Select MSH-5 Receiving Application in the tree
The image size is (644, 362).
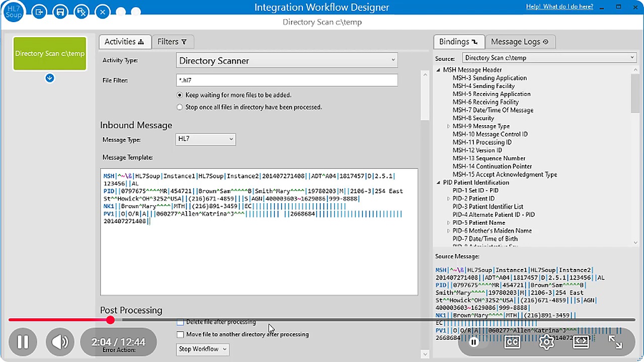click(x=491, y=94)
